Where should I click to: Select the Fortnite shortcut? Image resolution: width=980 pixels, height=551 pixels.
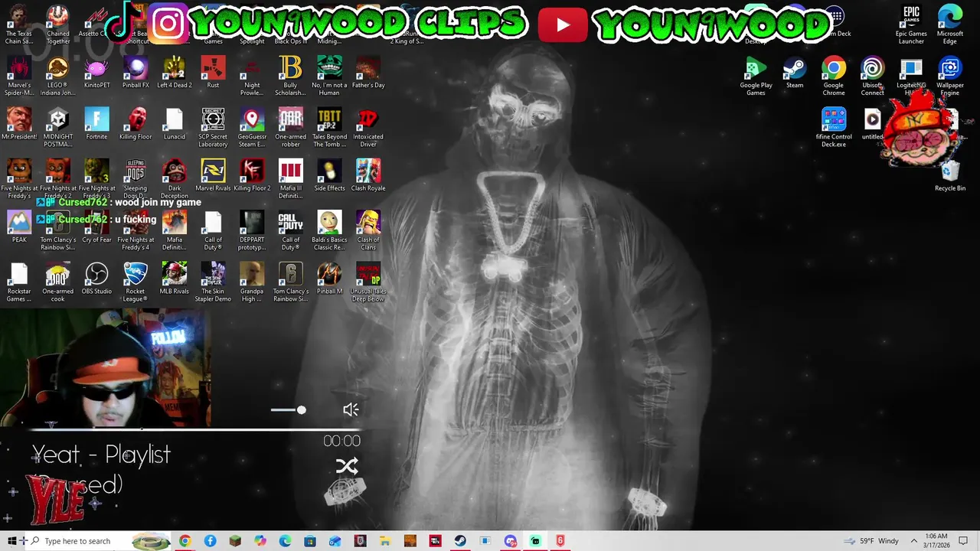tap(96, 124)
